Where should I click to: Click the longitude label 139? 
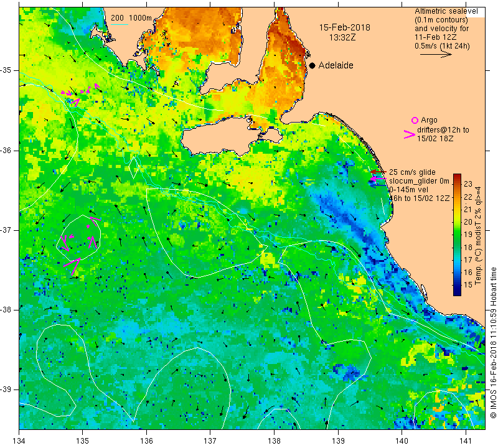[x=338, y=441]
